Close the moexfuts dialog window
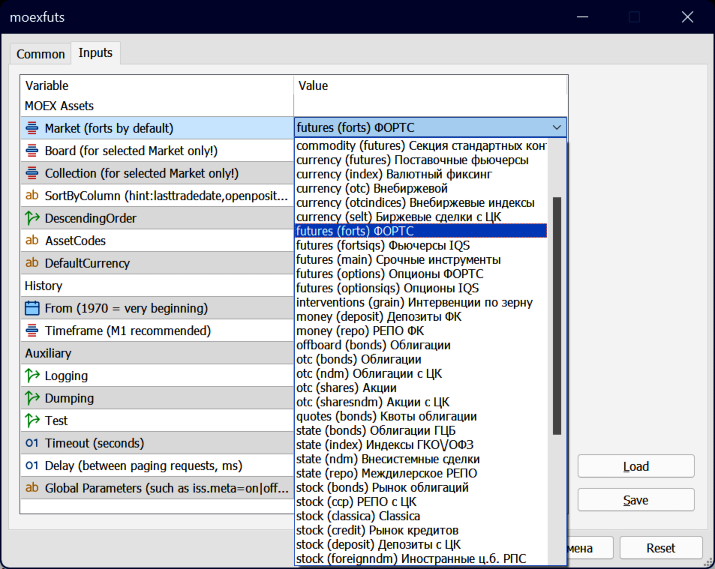Viewport: 715px width, 569px height. 687,17
